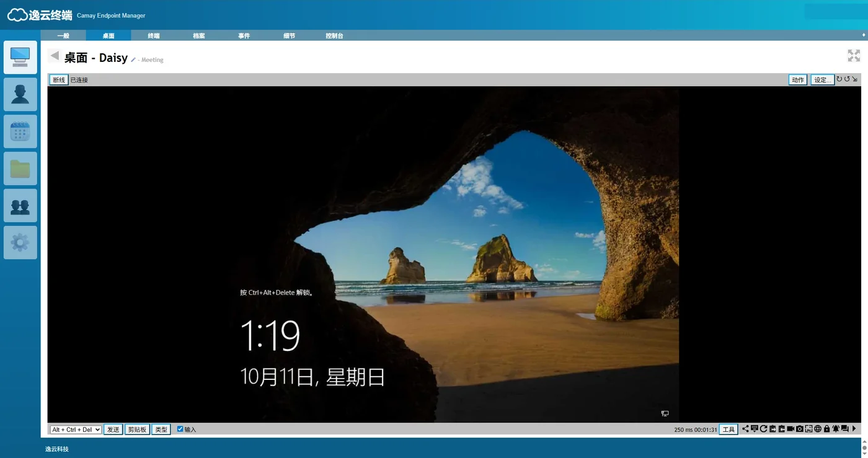Viewport: 868px width, 458px height.
Task: Open the 设定... settings button
Action: (822, 80)
